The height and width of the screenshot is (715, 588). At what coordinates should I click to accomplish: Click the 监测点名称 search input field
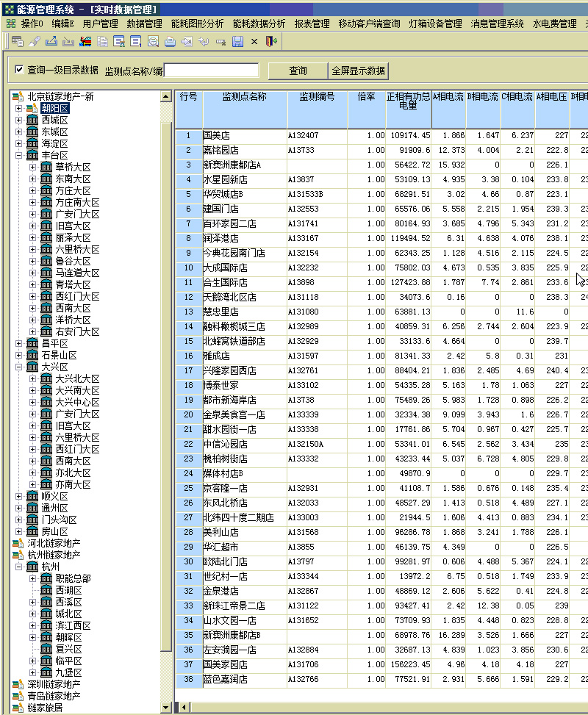212,71
